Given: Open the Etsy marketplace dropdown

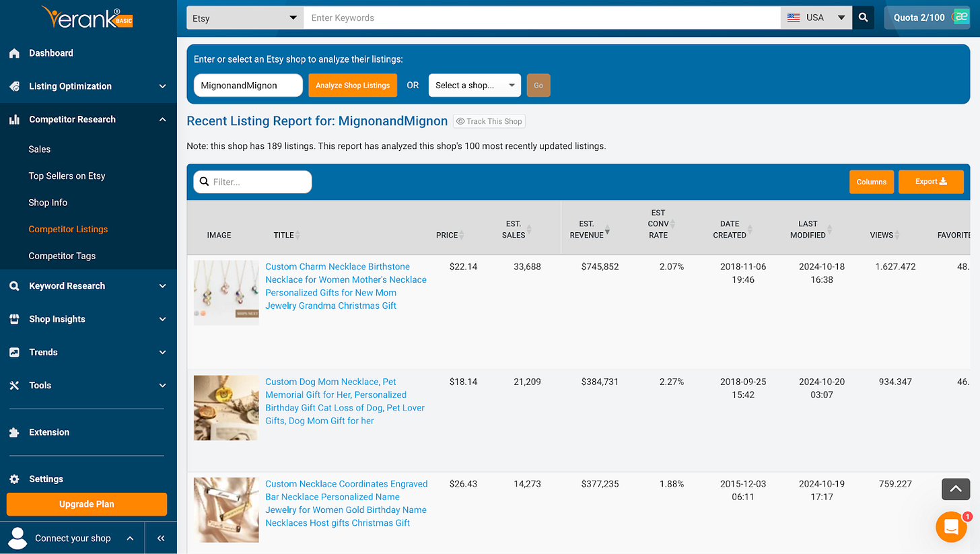Looking at the screenshot, I should [x=245, y=18].
